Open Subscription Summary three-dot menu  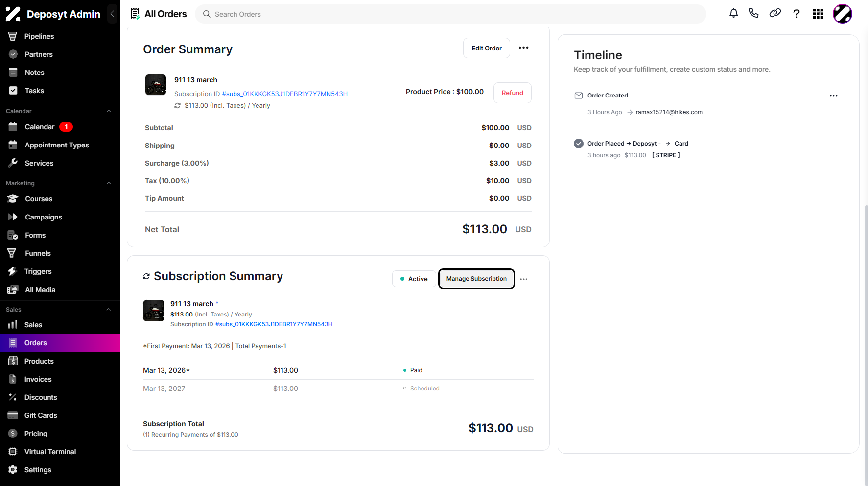(524, 279)
